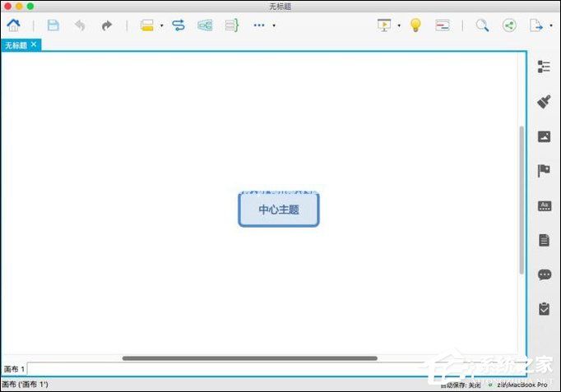Open the task info clipboard panel

pyautogui.click(x=545, y=309)
